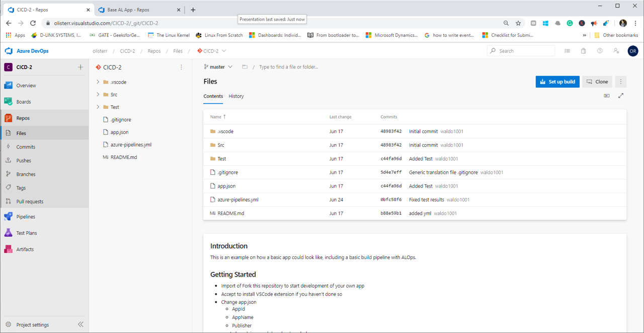Switch to the History tab
The image size is (644, 333).
pos(236,96)
